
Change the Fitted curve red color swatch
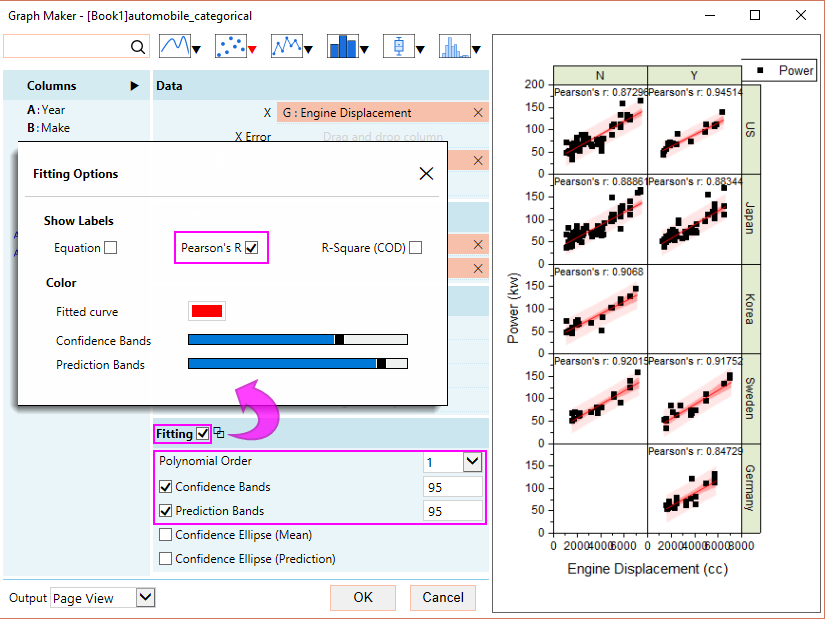(207, 311)
